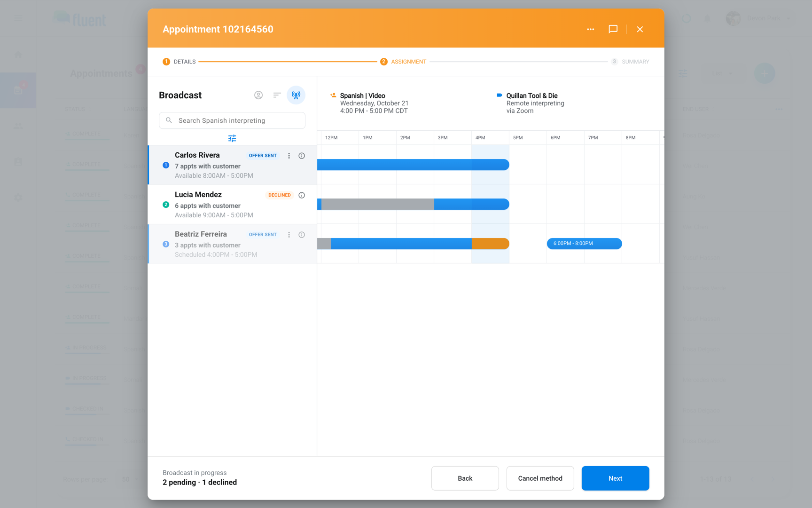Click the 6:00PM - 8:00PM block

(x=585, y=244)
